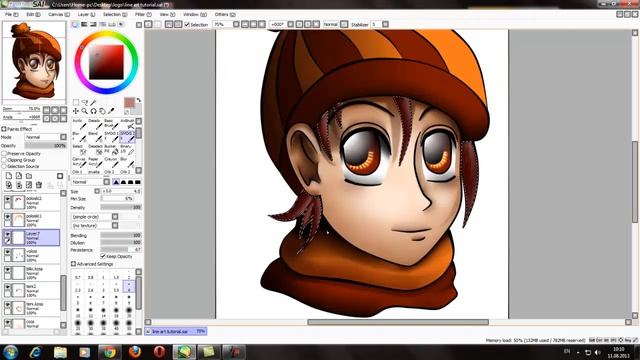Hide the topmost visible layer's eye icon
This screenshot has height=360, width=640.
(x=7, y=199)
